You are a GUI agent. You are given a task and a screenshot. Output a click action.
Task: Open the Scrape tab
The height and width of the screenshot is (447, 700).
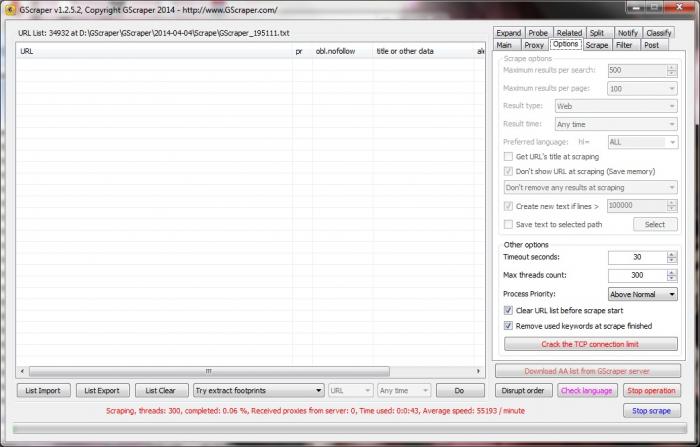point(597,45)
